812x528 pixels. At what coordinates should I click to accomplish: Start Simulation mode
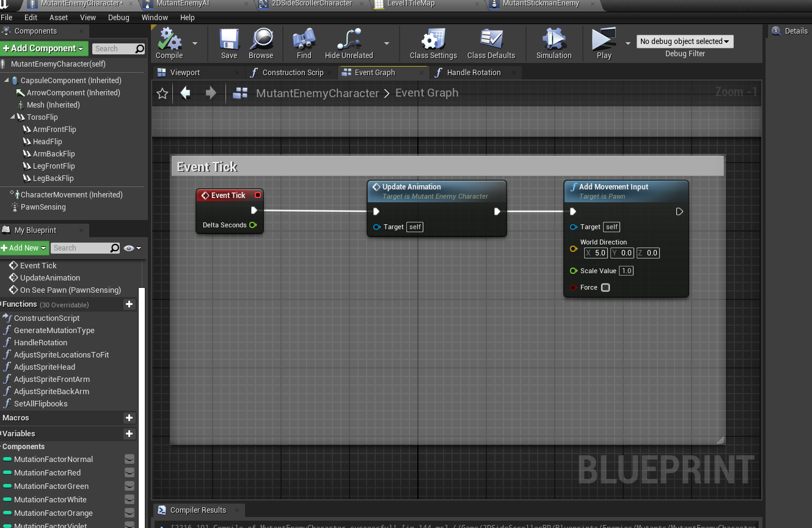point(554,43)
